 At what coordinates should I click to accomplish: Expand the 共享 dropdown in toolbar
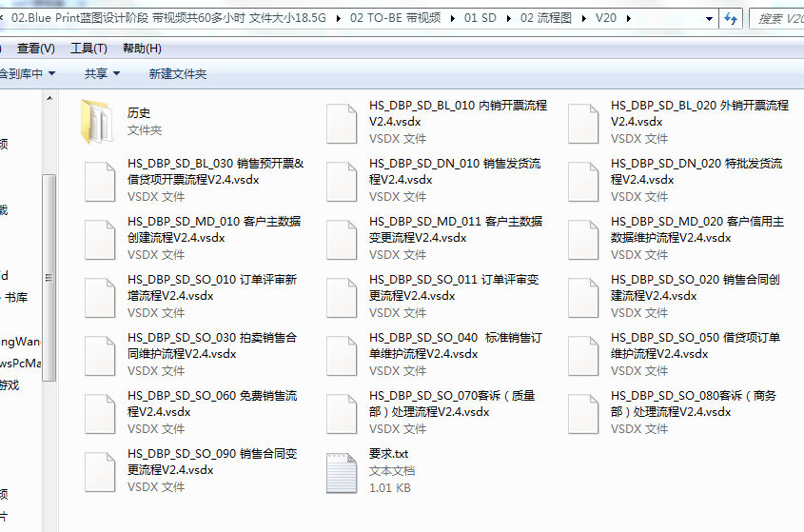click(x=102, y=73)
